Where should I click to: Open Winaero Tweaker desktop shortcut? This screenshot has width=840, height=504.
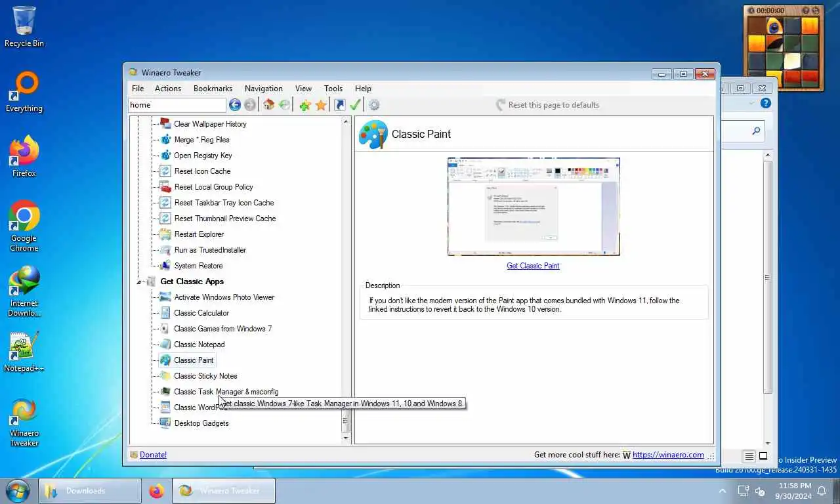click(24, 422)
